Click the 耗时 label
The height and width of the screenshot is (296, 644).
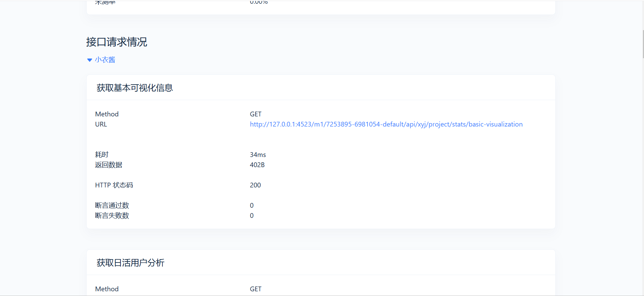[102, 155]
